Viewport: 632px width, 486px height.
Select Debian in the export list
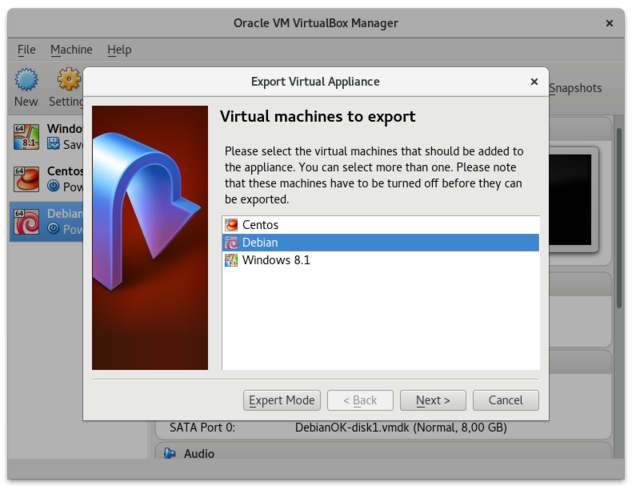coord(380,243)
